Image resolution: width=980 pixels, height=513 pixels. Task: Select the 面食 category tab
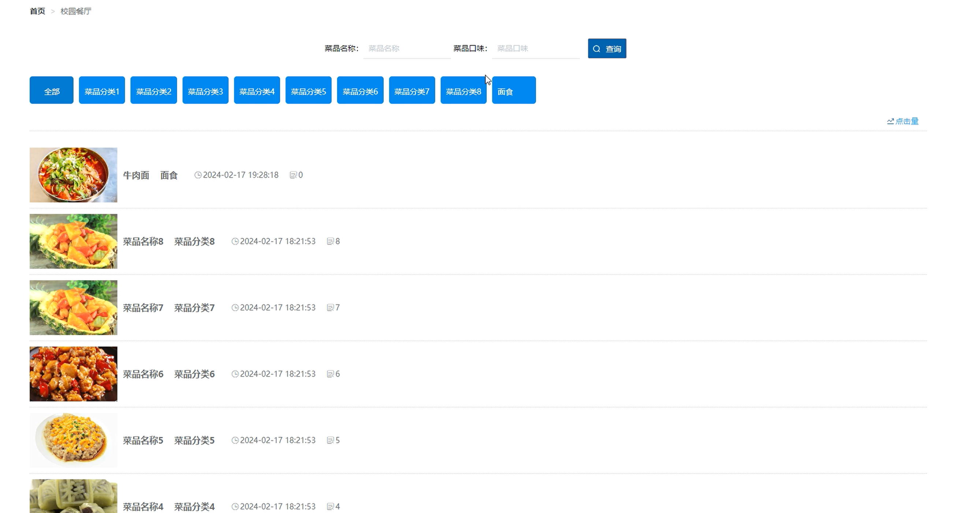pos(514,90)
